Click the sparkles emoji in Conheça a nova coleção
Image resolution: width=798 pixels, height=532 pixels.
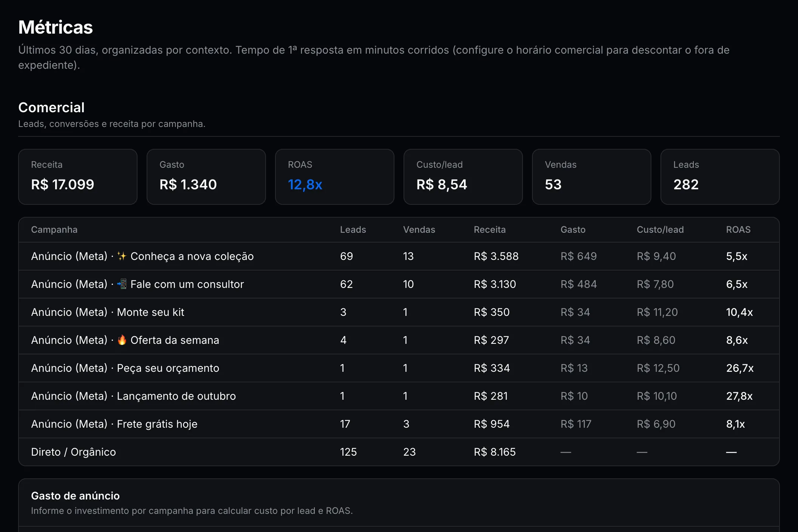coord(122,256)
